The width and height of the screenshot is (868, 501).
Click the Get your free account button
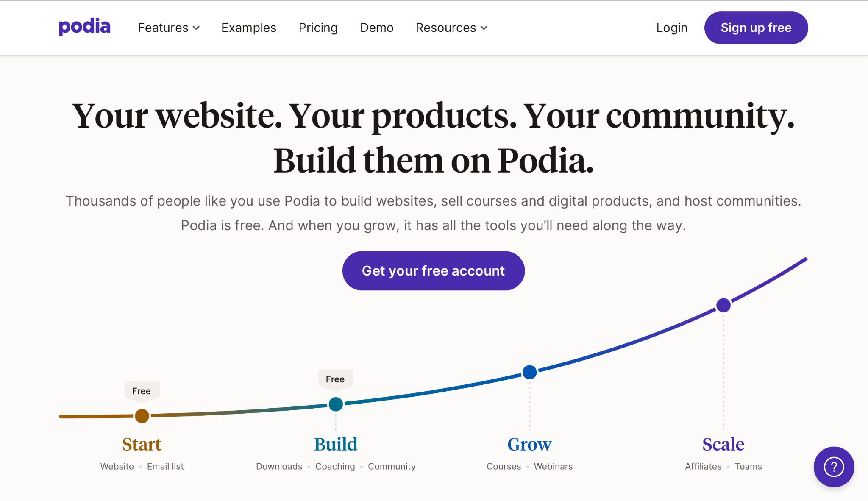pyautogui.click(x=434, y=271)
